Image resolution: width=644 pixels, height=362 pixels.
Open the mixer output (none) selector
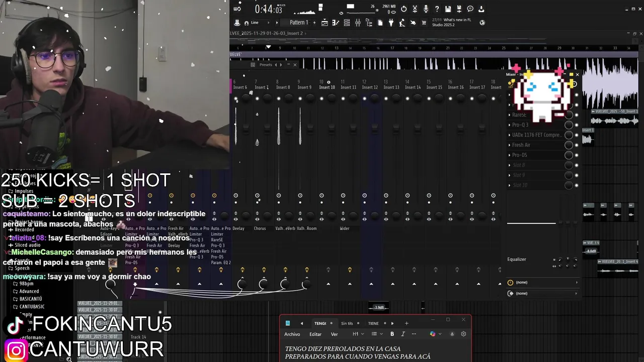coord(543,293)
